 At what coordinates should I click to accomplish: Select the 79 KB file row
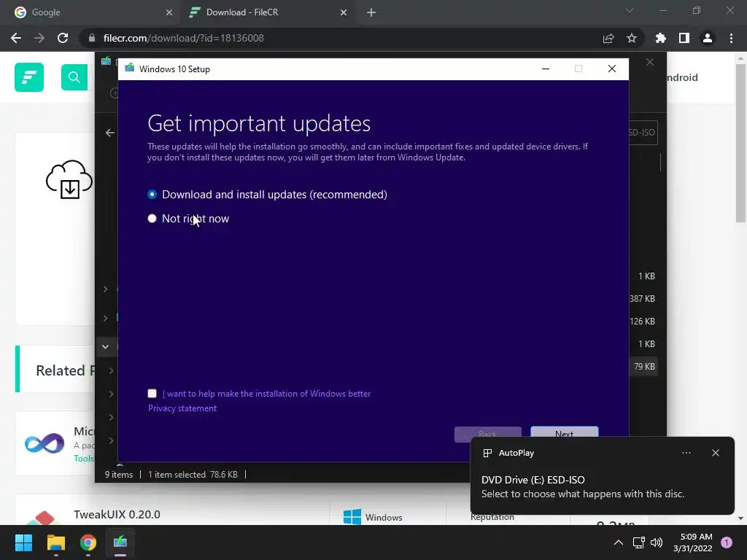(643, 366)
